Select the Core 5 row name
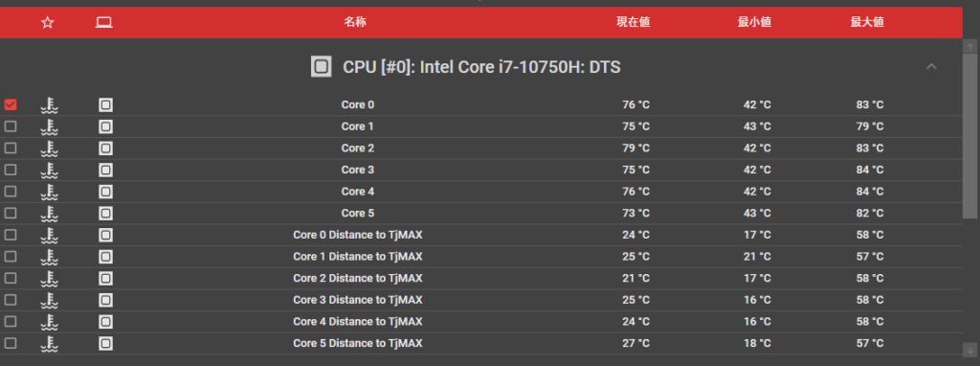The height and width of the screenshot is (366, 980). [x=358, y=213]
